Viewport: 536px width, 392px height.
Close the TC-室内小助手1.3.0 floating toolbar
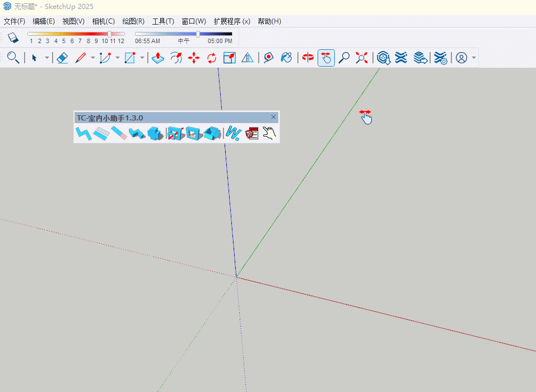(273, 117)
